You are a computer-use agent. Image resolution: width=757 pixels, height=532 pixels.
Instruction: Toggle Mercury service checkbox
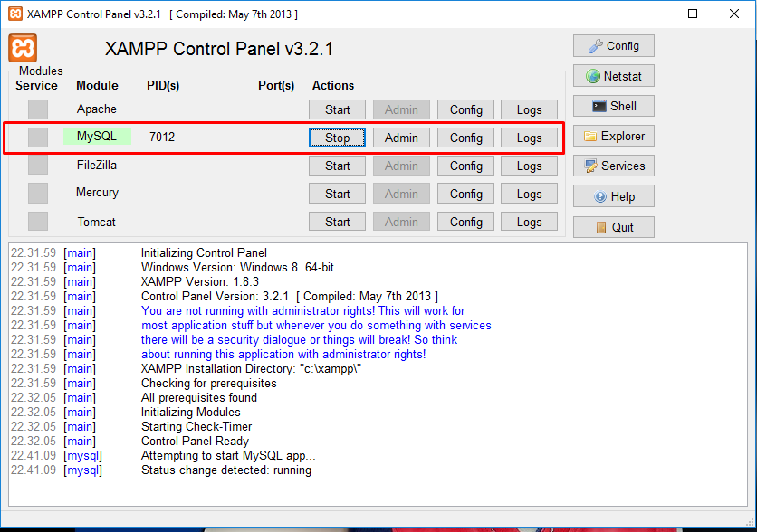click(x=38, y=194)
